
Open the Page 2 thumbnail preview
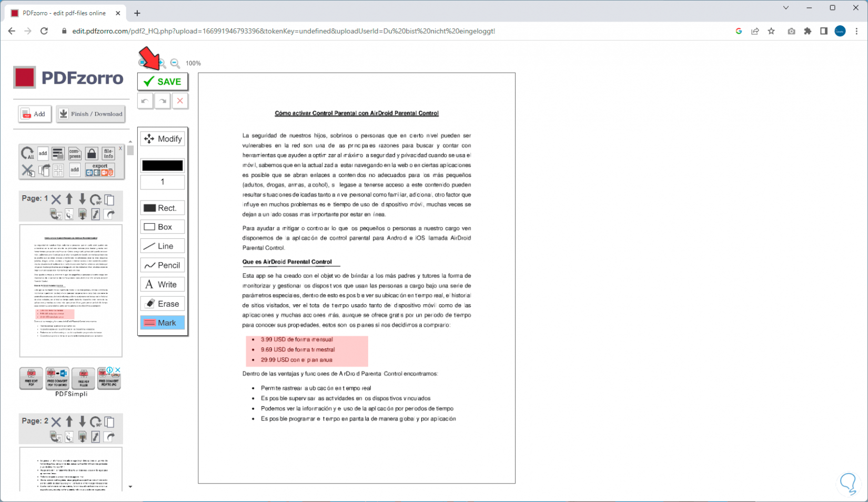tap(71, 469)
